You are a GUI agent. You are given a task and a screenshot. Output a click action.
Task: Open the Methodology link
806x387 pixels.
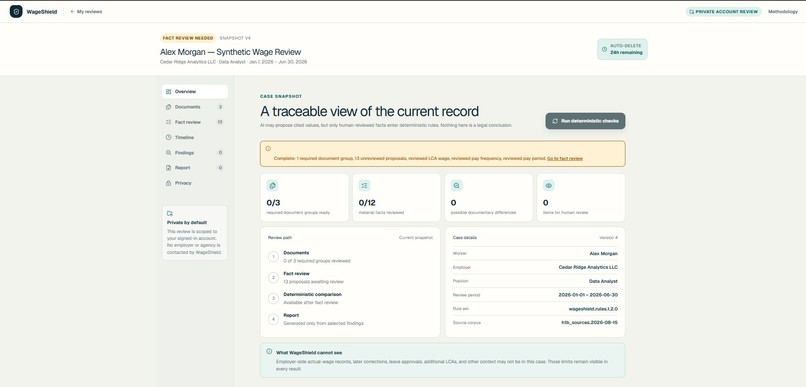coord(783,11)
